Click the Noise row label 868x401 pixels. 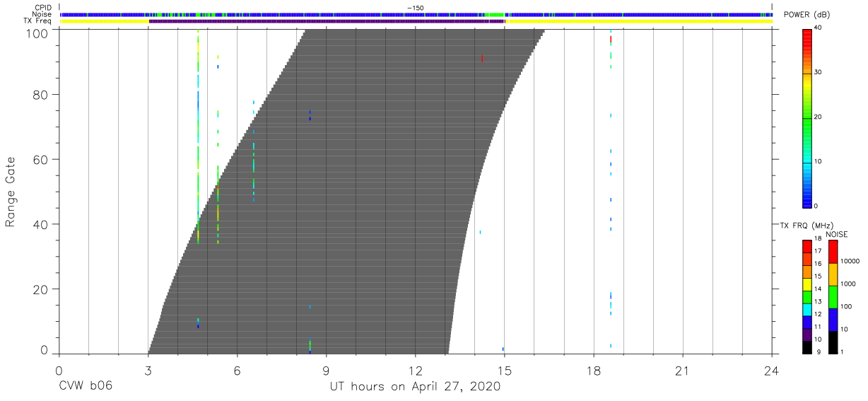click(x=42, y=15)
